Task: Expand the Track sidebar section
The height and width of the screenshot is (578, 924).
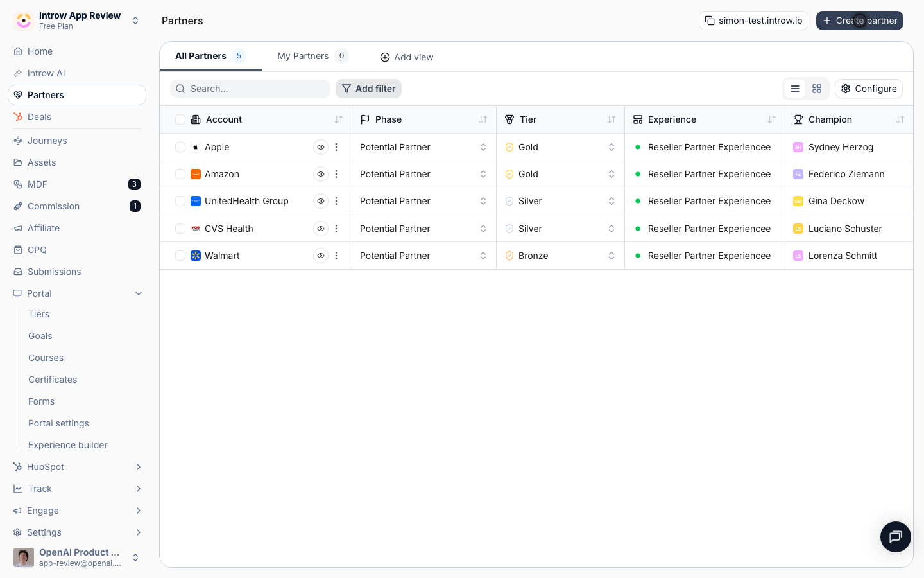Action: click(139, 489)
